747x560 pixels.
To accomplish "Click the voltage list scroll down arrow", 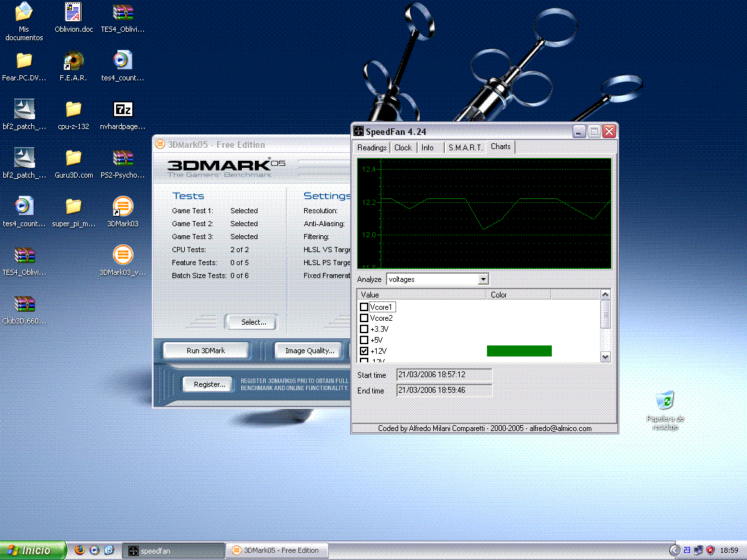I will [x=606, y=356].
